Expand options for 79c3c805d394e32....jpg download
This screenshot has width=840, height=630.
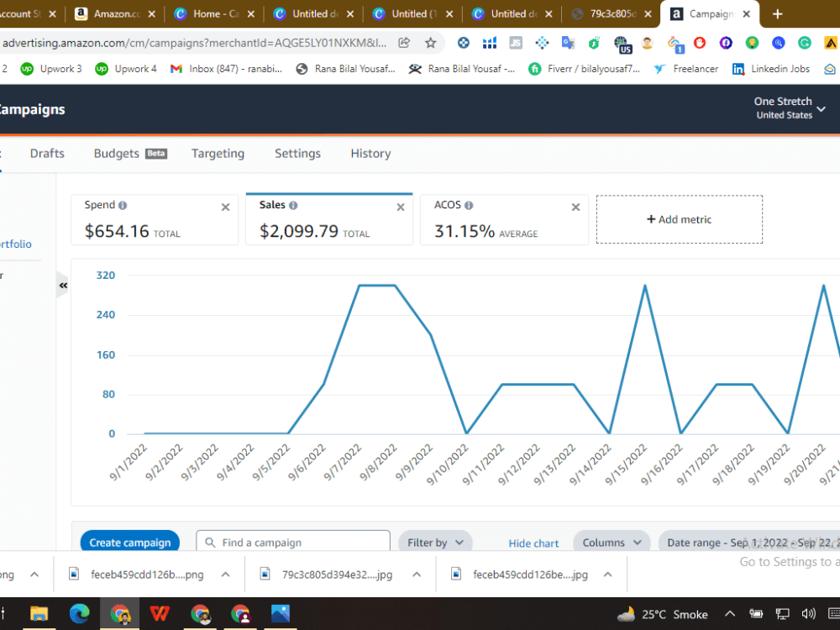417,575
